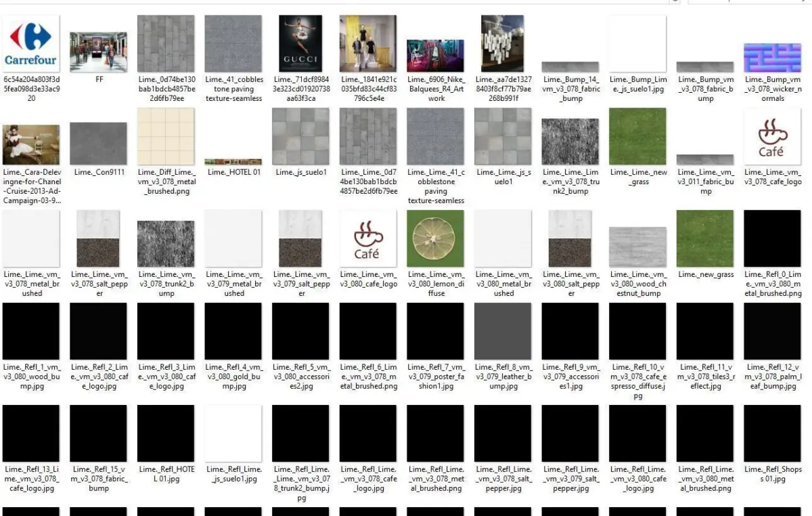Select Lime._Refl_Lime._vm_v3_079_salt_pepper.jpg file
Image resolution: width=812 pixels, height=516 pixels.
coord(570,433)
